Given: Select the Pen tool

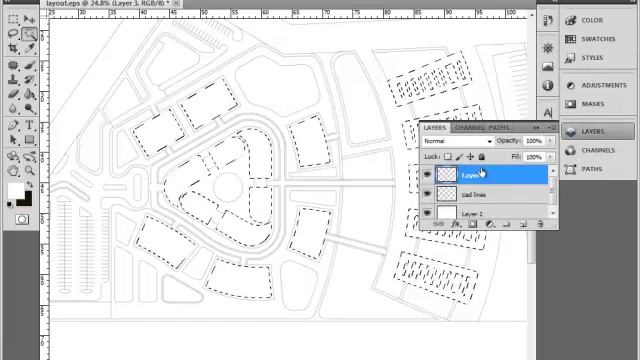Looking at the screenshot, I should (x=13, y=125).
